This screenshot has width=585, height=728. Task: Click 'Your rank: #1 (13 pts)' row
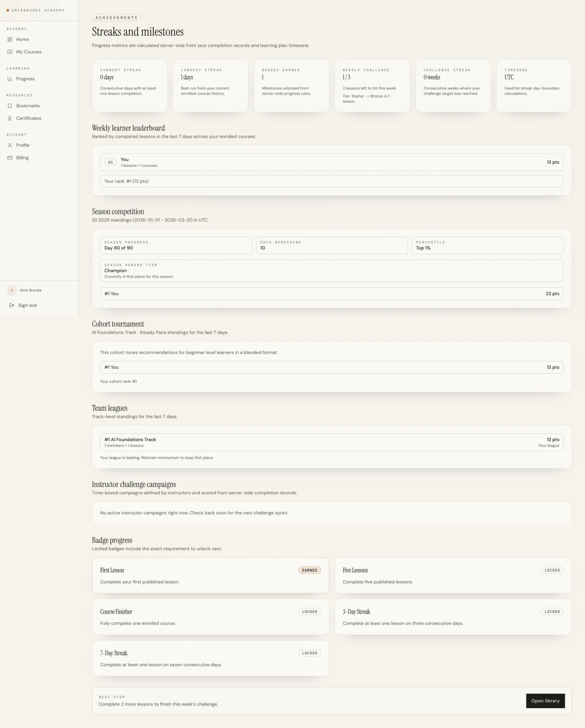click(x=332, y=181)
